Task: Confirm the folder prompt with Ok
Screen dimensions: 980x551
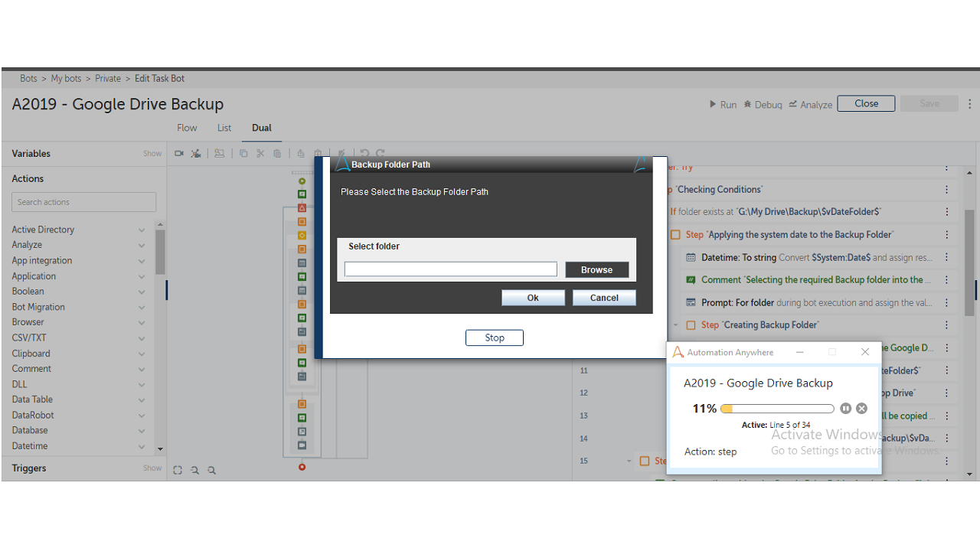Action: pos(533,298)
